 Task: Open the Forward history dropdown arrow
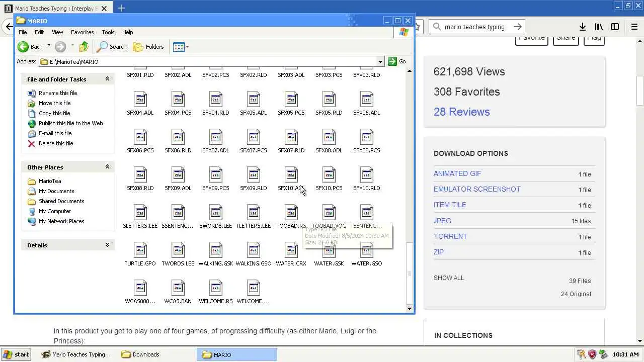tap(72, 46)
